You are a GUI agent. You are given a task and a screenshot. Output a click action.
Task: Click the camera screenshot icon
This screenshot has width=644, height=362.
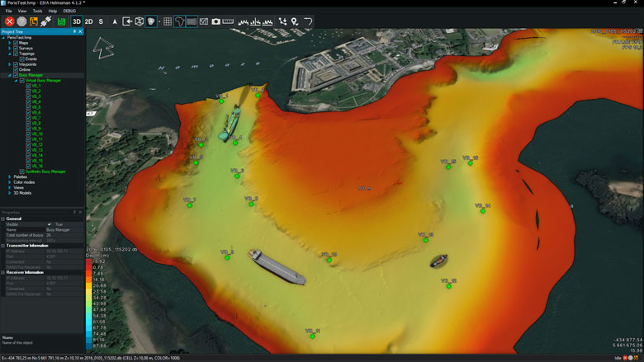pyautogui.click(x=215, y=21)
